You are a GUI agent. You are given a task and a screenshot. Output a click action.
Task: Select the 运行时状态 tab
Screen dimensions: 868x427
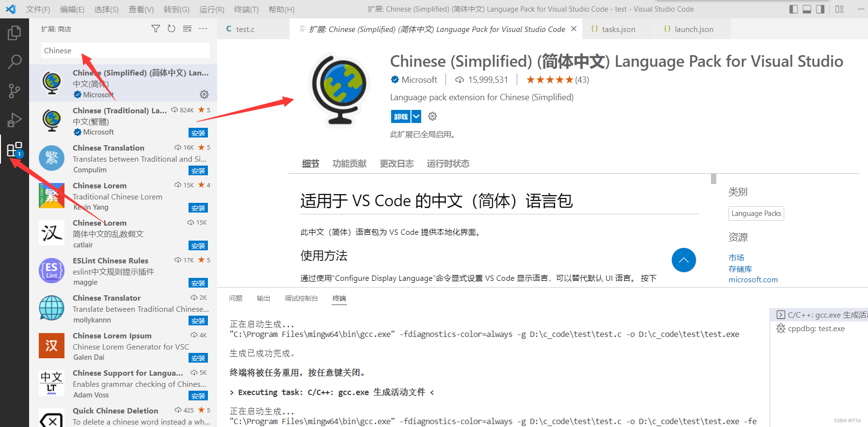[448, 164]
